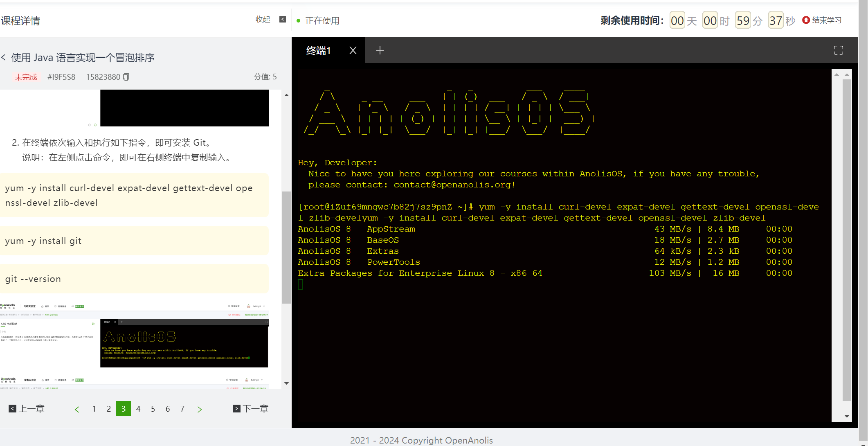
Task: Select current page 3 in pagination
Action: click(x=124, y=408)
